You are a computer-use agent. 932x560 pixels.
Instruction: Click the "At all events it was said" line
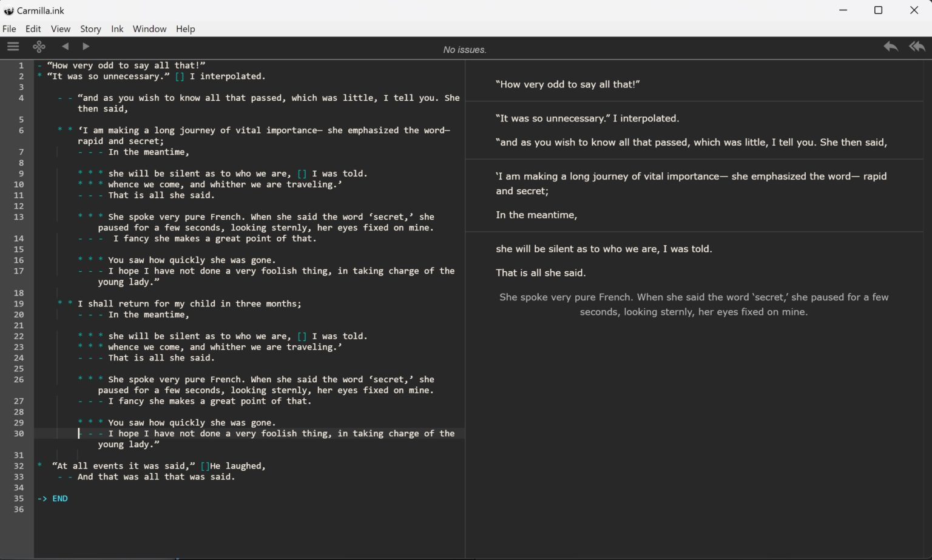pos(158,466)
